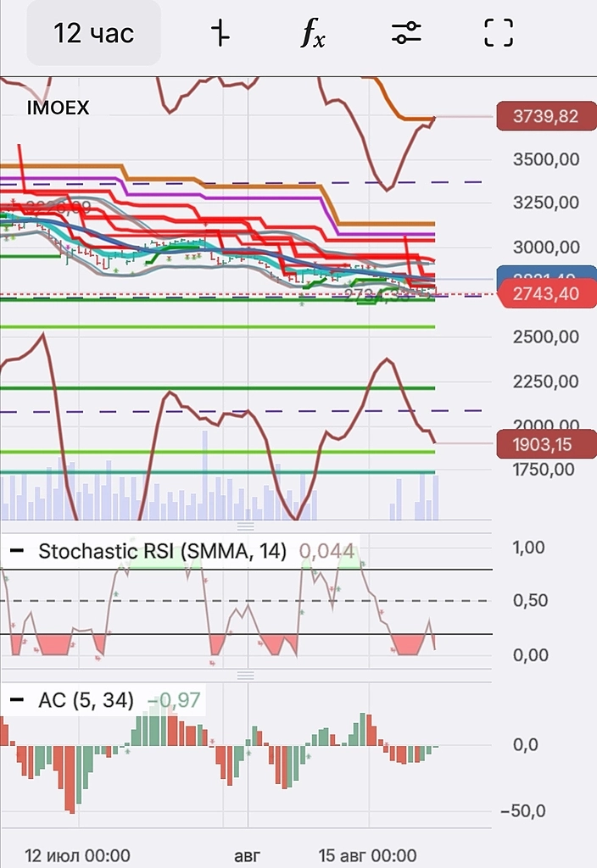Click the 2250,00 price axis value
This screenshot has width=597, height=868.
click(546, 381)
